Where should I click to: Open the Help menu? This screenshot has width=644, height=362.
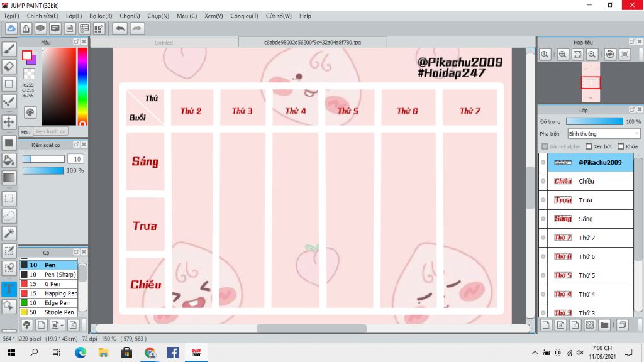(x=305, y=16)
